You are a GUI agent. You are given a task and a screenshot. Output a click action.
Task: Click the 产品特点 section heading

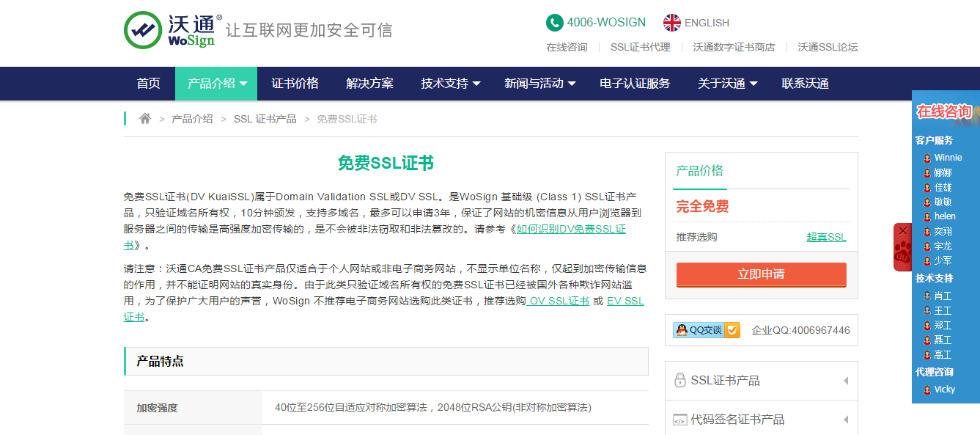[160, 361]
